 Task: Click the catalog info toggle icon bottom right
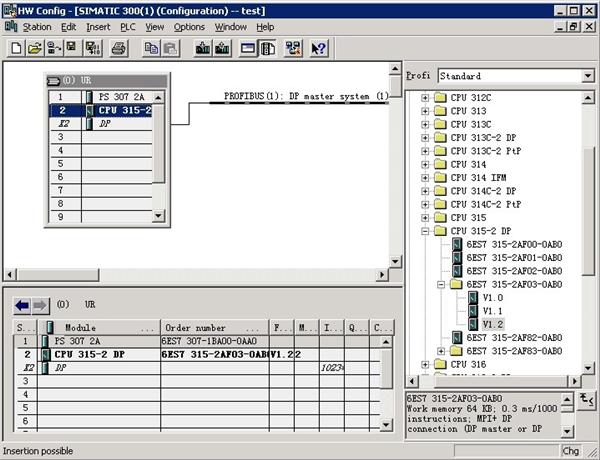pyautogui.click(x=586, y=400)
